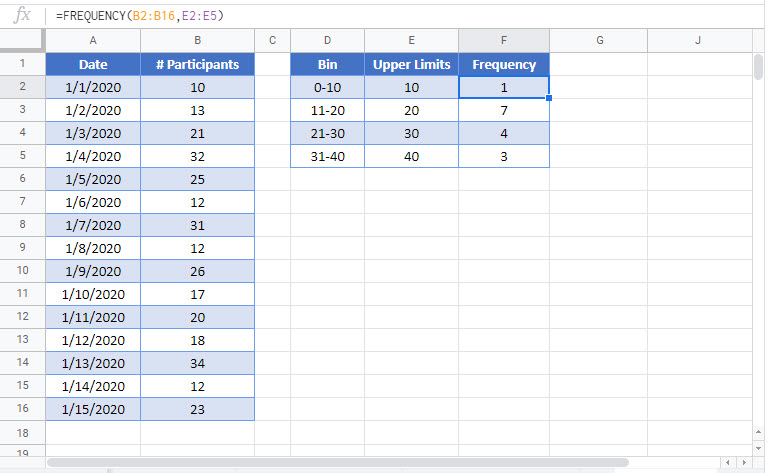Select upper limit cell showing 40
The width and height of the screenshot is (771, 473).
coord(412,156)
